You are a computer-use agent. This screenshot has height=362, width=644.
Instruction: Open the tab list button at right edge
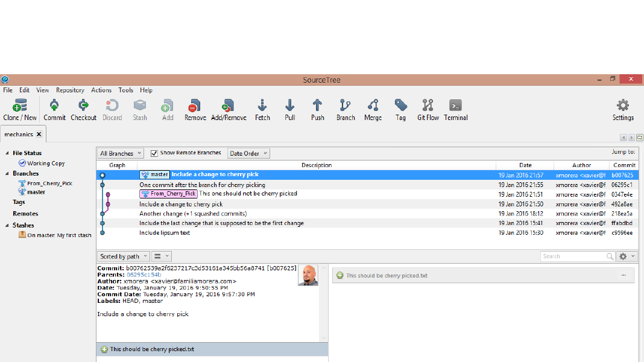click(640, 138)
